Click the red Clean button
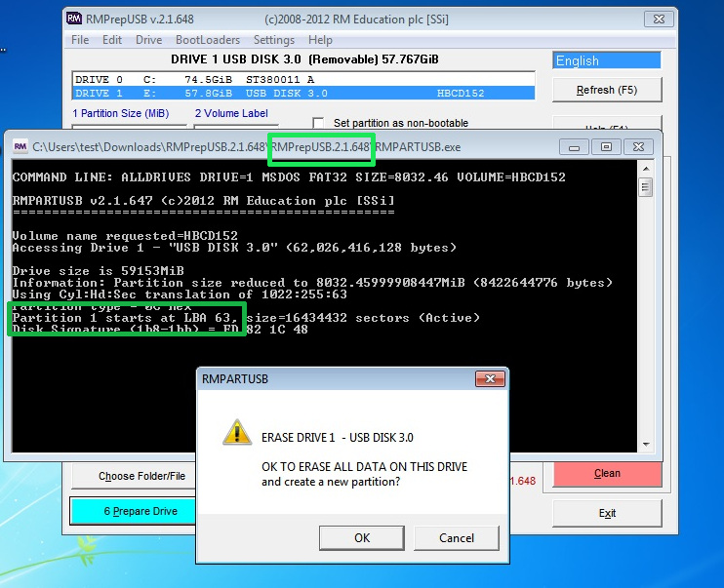724x588 pixels. pos(606,473)
